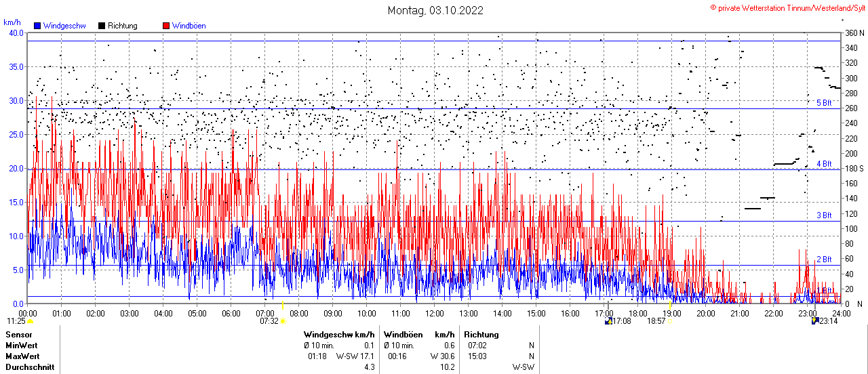Screen dimensions: 868x374
Task: Click the 40.0 speed axis value
Action: 15,33
